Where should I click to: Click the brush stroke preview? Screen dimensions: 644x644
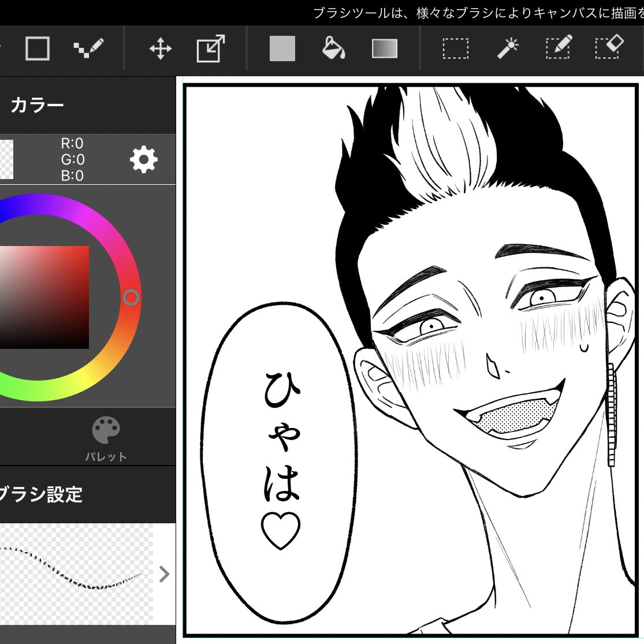coord(76,574)
